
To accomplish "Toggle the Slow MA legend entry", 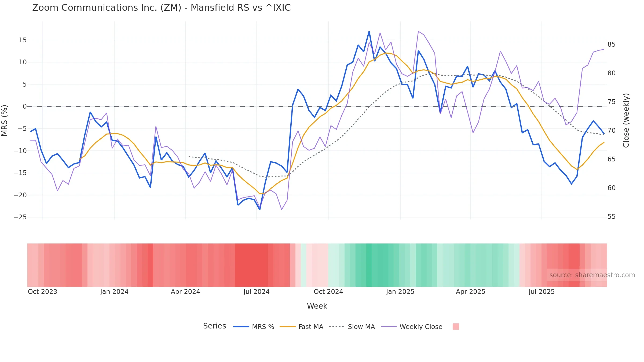I will [x=352, y=327].
